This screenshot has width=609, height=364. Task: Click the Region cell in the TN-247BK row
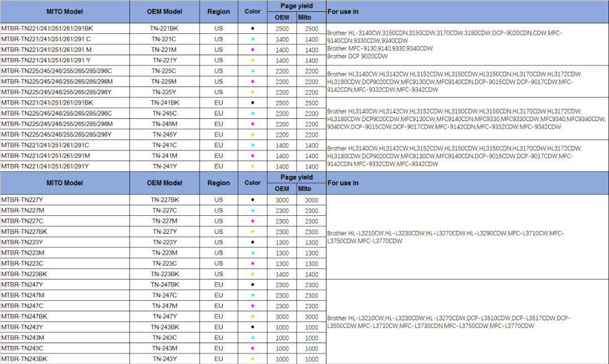click(219, 285)
